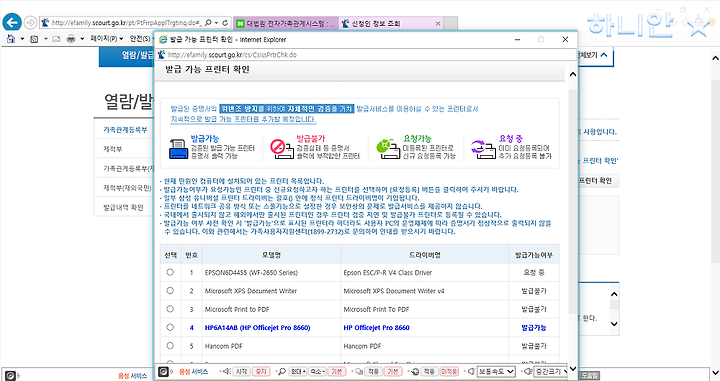Click the printer icon in the IE command bar
720x381 pixels.
[x=71, y=39]
